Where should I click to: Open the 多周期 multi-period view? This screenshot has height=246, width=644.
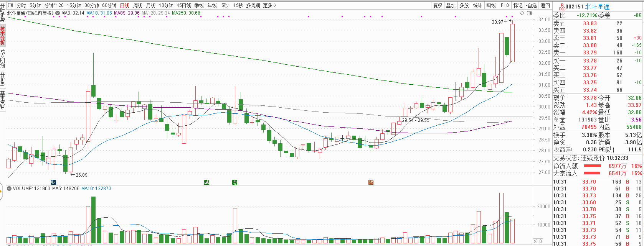tap(253, 6)
